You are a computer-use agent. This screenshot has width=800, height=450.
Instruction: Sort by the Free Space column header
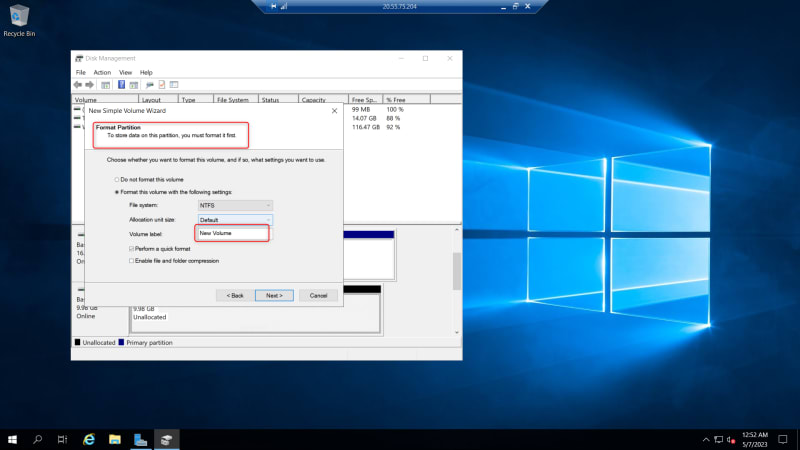click(x=365, y=99)
